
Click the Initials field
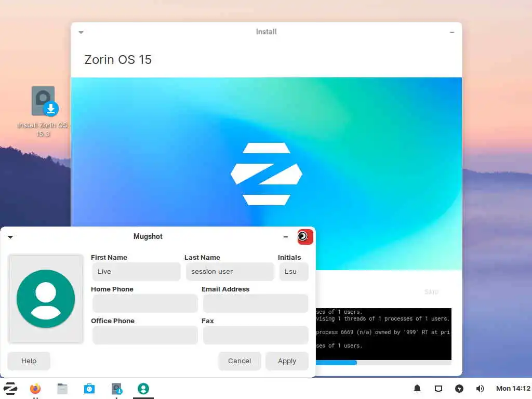(294, 271)
